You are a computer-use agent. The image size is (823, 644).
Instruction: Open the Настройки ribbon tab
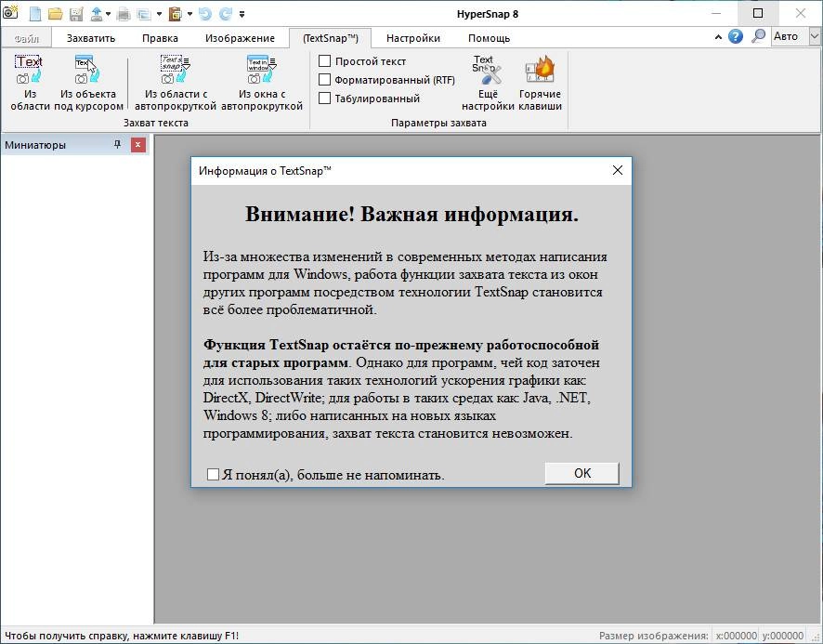click(x=413, y=38)
